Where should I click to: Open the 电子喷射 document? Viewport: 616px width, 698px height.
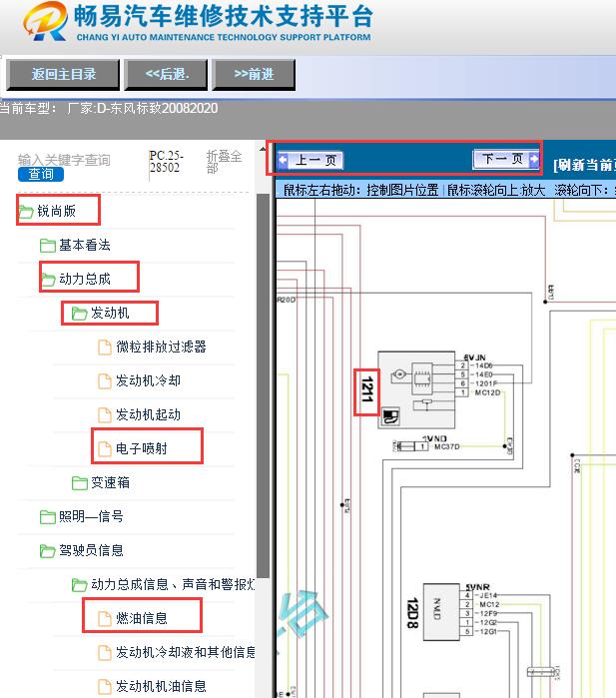[142, 448]
